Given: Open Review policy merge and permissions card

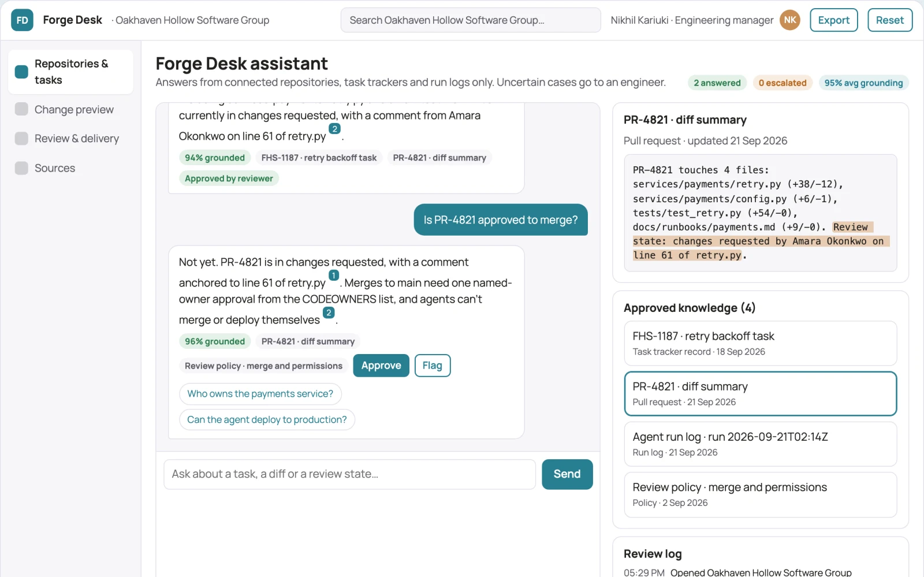Looking at the screenshot, I should coord(761,495).
